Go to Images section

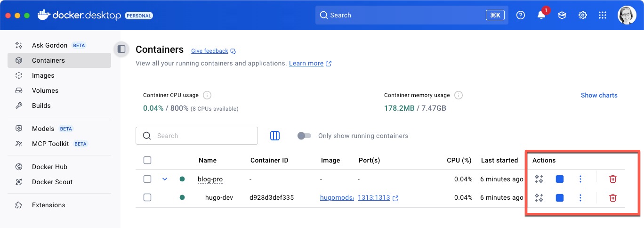[59, 75]
